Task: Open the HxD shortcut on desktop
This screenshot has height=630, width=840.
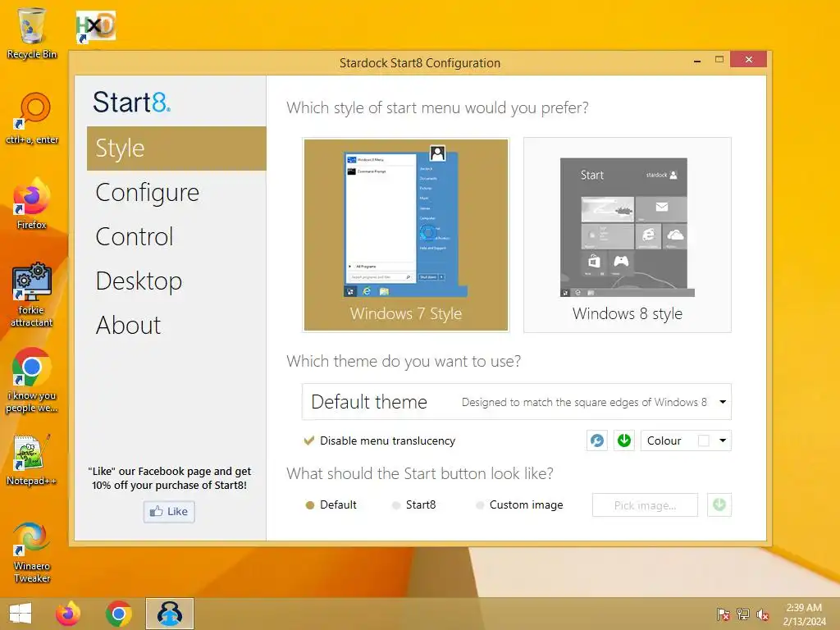Action: (x=95, y=27)
